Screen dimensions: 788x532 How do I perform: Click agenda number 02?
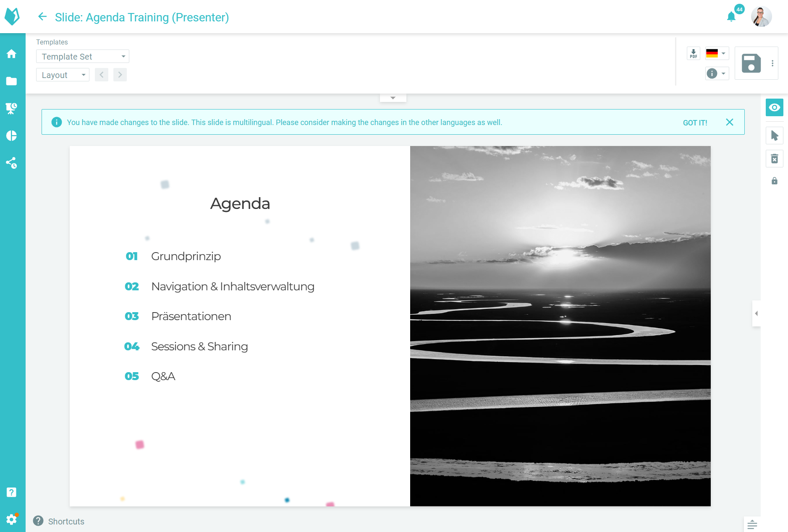click(132, 287)
